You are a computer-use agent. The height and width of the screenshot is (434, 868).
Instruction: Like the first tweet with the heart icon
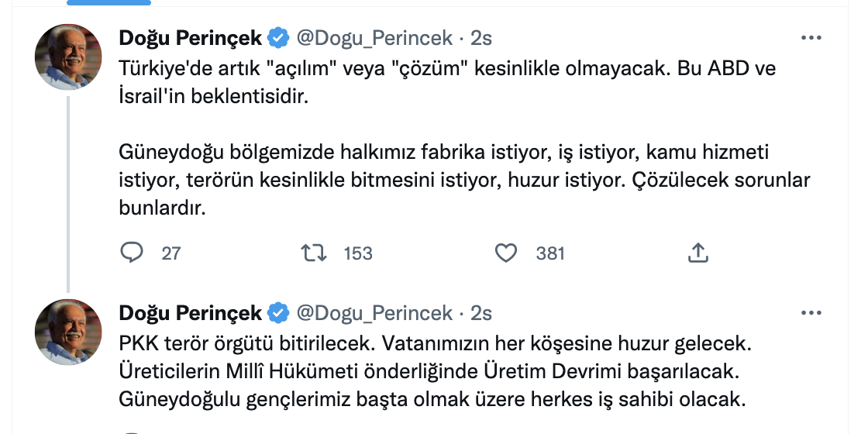click(506, 253)
